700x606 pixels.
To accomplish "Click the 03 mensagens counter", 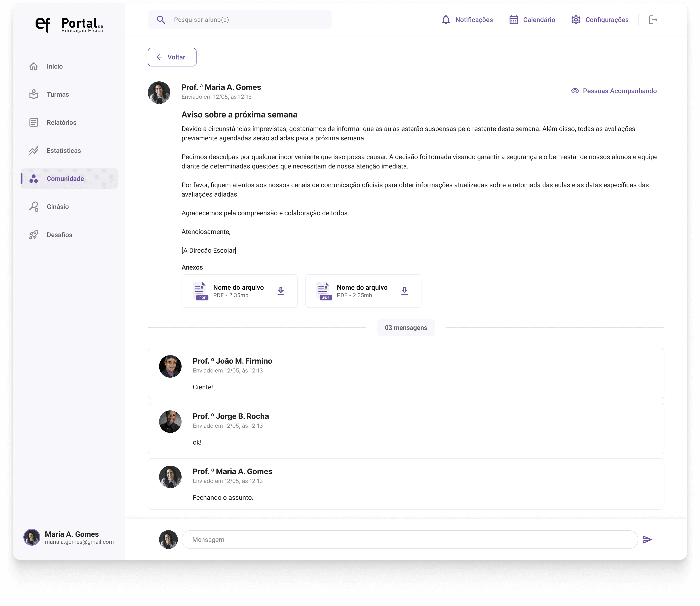I will point(406,327).
